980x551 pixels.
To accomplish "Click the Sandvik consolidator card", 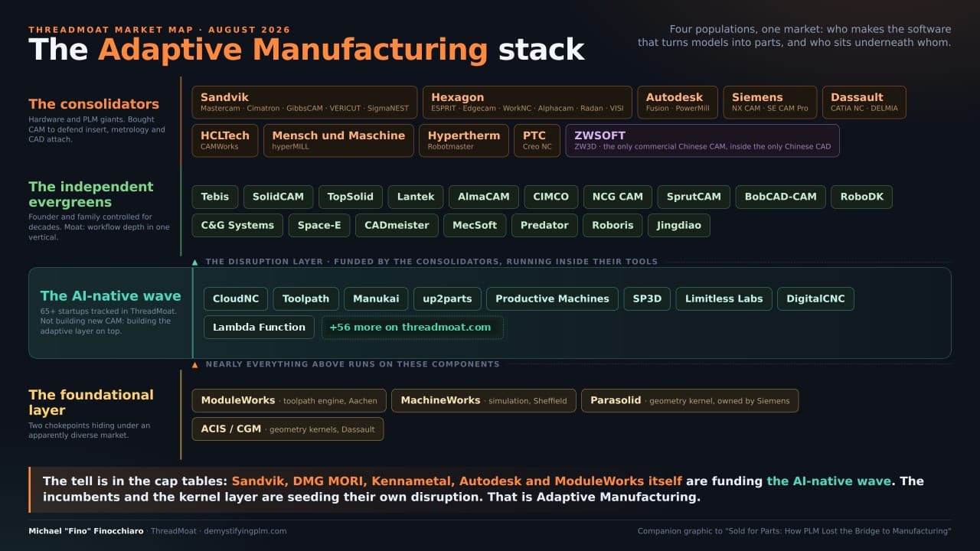I will [x=305, y=103].
